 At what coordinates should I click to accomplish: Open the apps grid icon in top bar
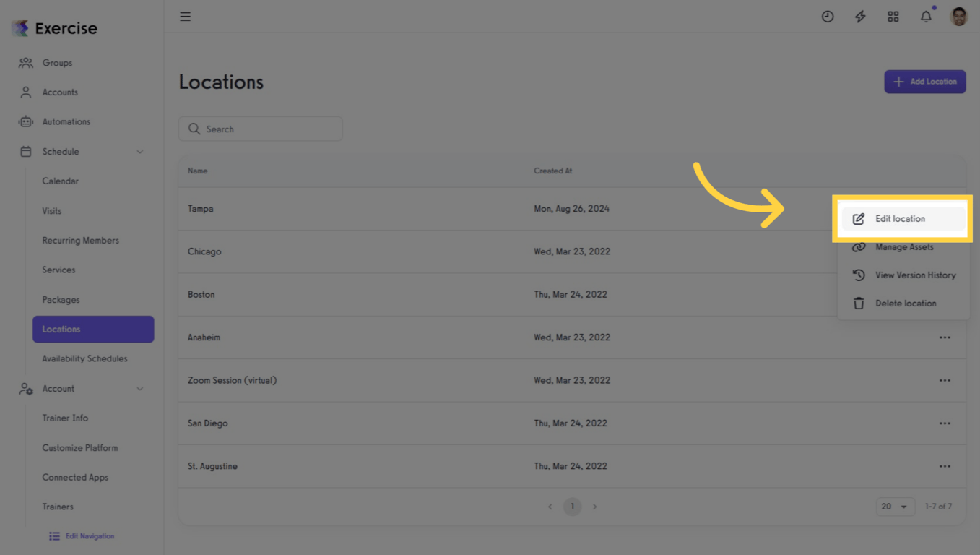(893, 16)
